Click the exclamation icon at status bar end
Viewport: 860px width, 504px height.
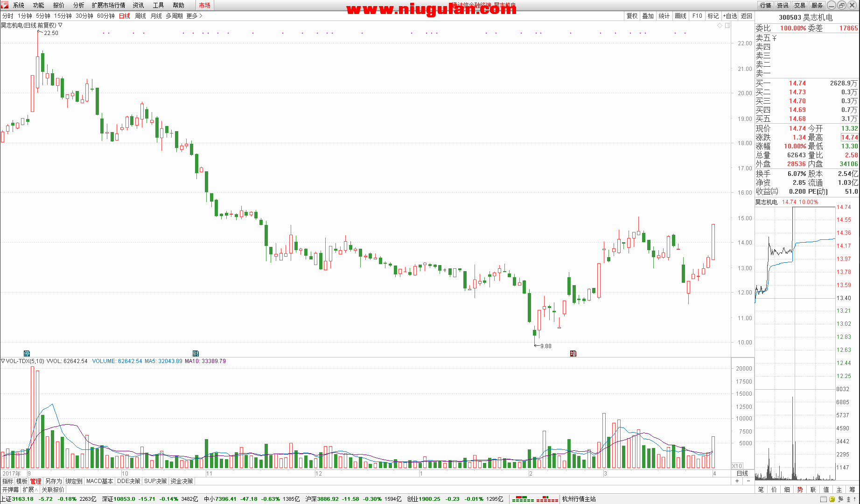[855, 499]
